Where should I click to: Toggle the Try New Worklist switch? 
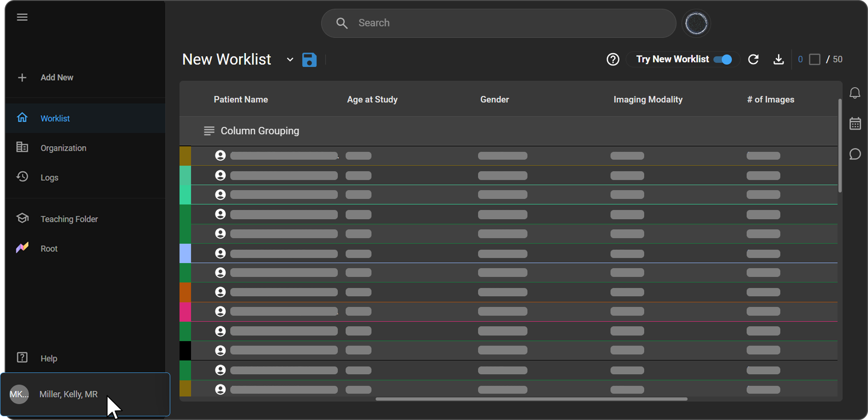coord(723,60)
